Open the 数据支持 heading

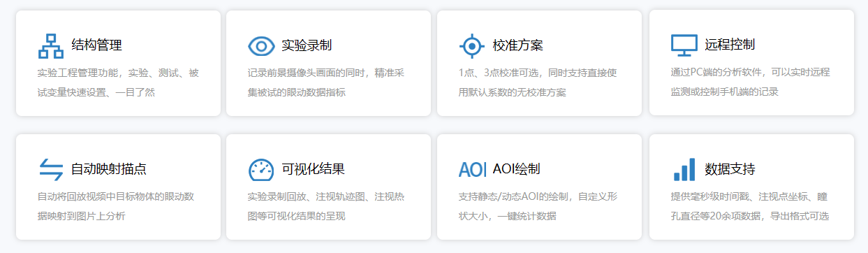730,168
